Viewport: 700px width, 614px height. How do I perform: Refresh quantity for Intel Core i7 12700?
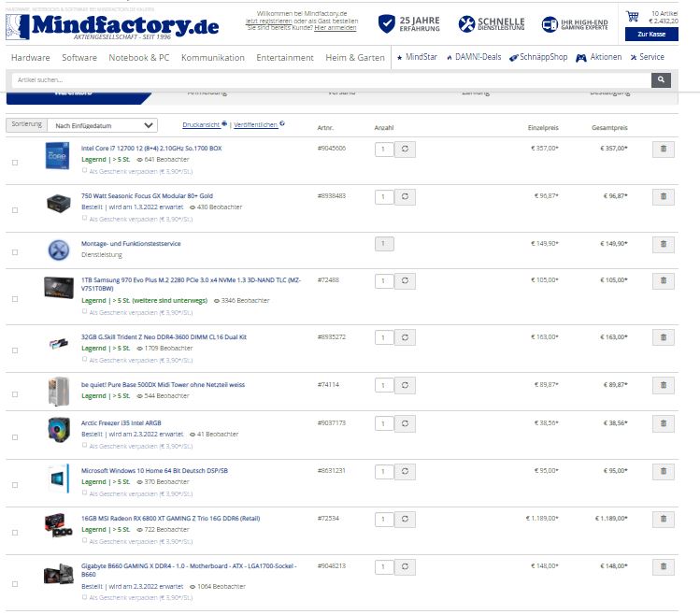point(405,150)
